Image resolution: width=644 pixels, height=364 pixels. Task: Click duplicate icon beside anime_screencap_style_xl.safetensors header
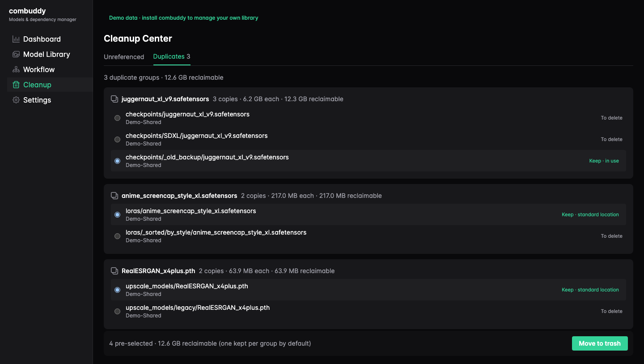click(x=114, y=196)
